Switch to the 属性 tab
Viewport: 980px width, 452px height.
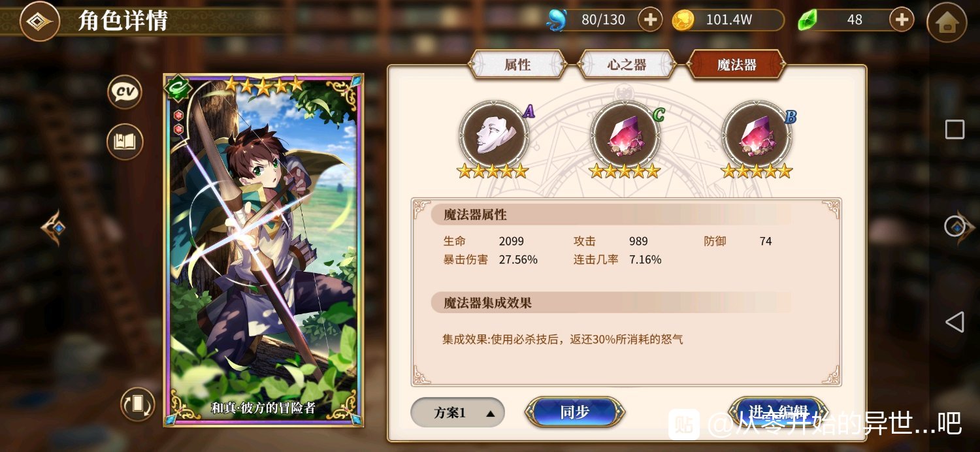(517, 65)
